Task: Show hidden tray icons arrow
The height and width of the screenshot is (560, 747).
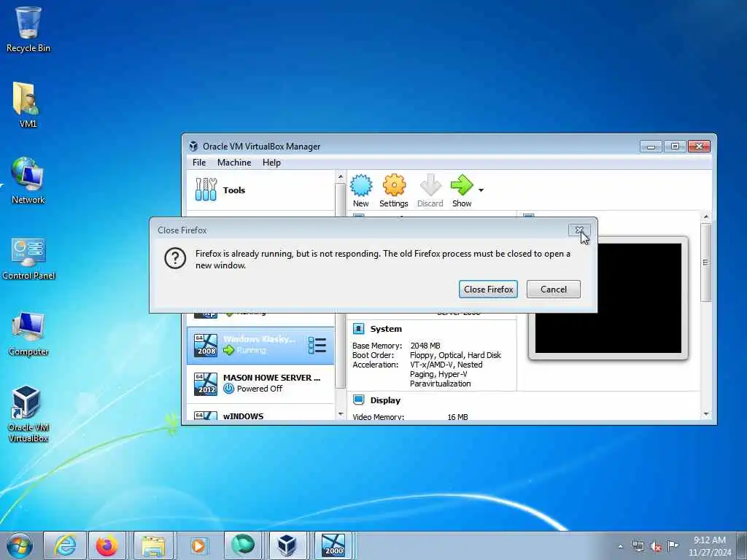Action: [620, 546]
